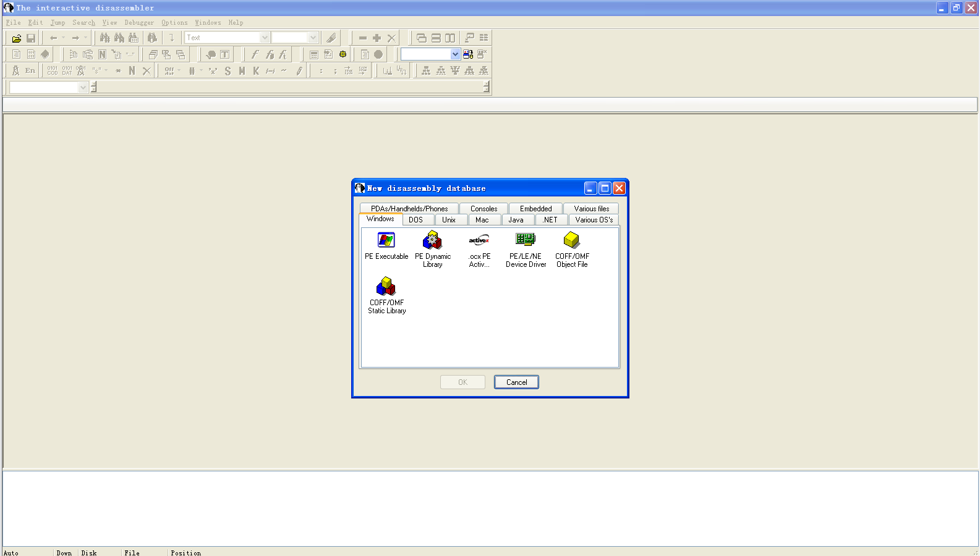Click the Position status bar entry

186,553
